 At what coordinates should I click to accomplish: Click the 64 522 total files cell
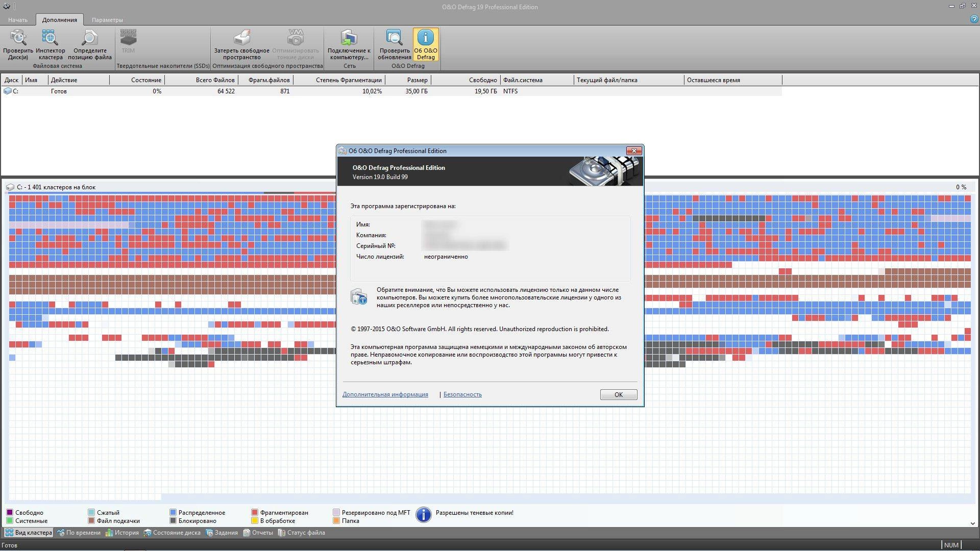coord(226,91)
